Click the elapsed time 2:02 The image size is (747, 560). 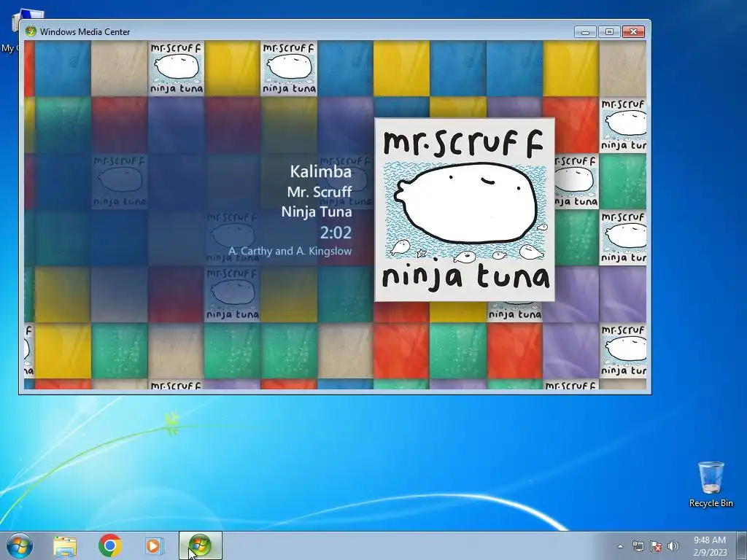336,233
